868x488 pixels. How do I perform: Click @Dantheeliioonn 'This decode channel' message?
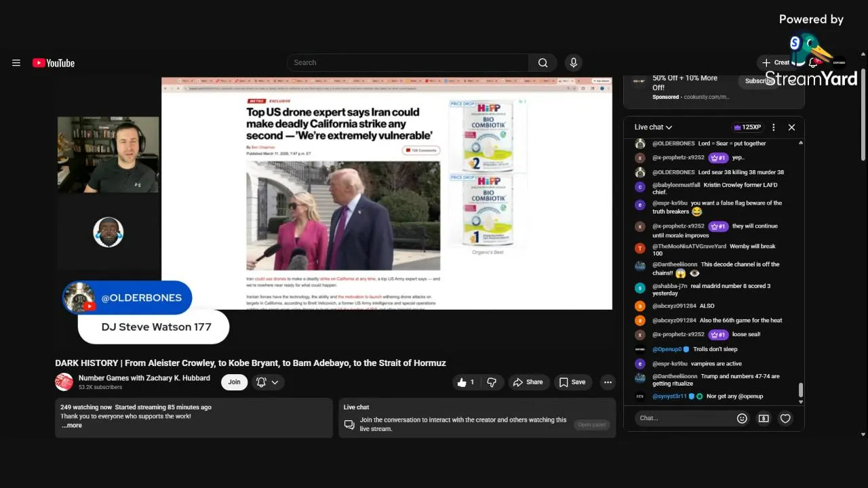[x=716, y=268]
